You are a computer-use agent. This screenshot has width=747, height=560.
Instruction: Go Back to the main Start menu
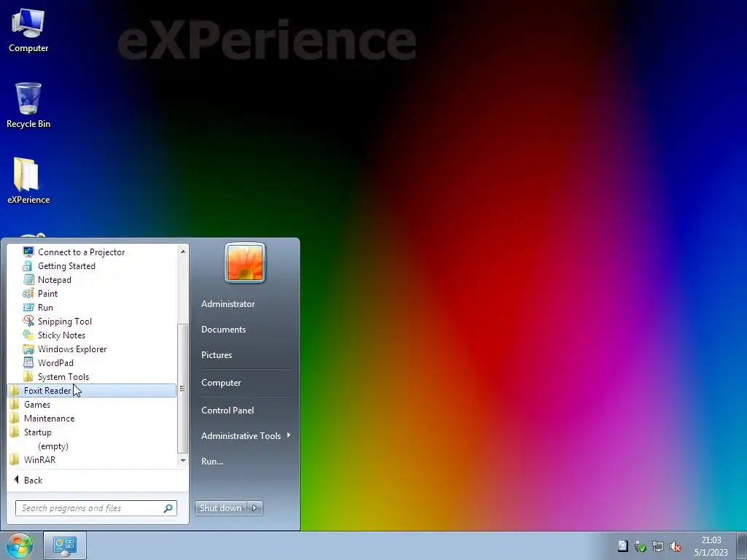coord(28,480)
